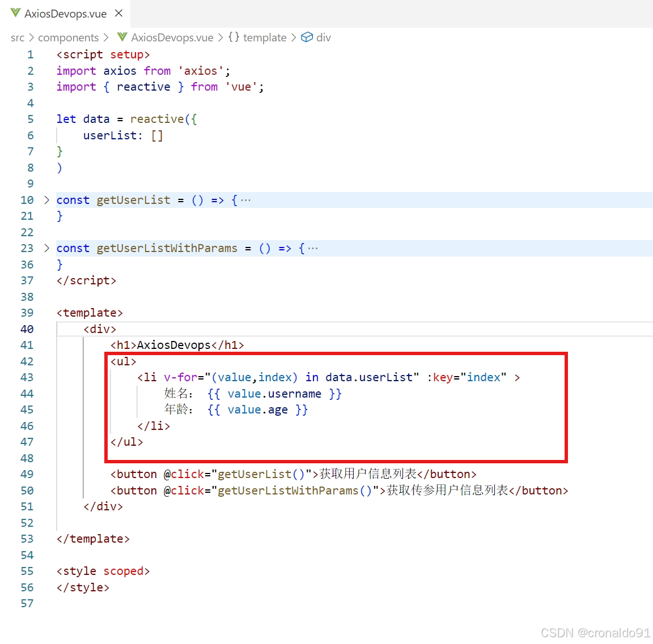Click the cube icon before div breadcrumb
The width and height of the screenshot is (653, 644).
(x=307, y=37)
